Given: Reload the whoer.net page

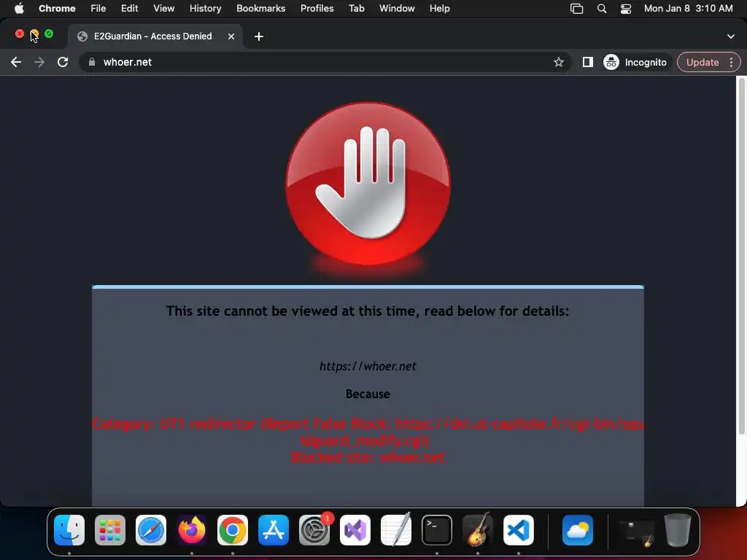Looking at the screenshot, I should pos(63,62).
